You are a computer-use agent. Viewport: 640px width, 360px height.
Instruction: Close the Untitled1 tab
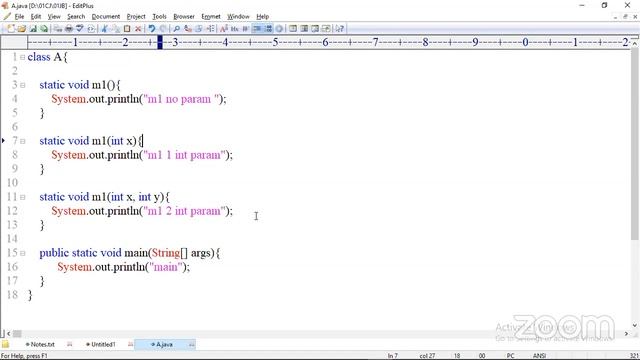click(131, 344)
